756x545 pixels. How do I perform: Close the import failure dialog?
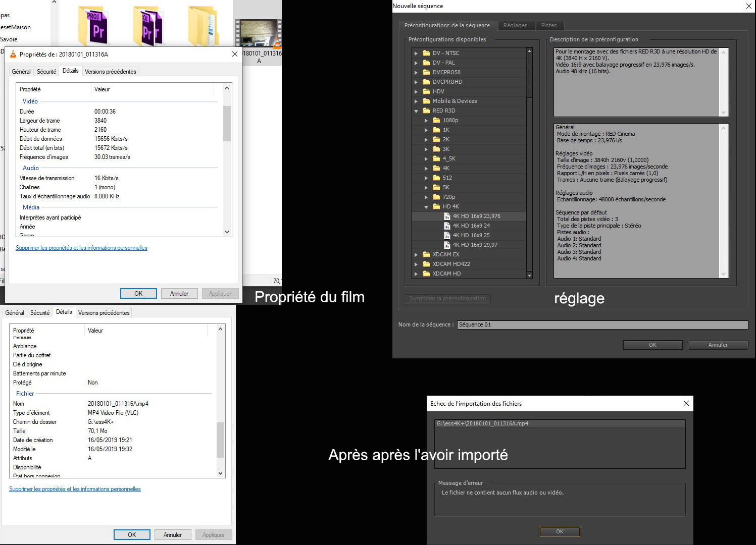pyautogui.click(x=686, y=403)
